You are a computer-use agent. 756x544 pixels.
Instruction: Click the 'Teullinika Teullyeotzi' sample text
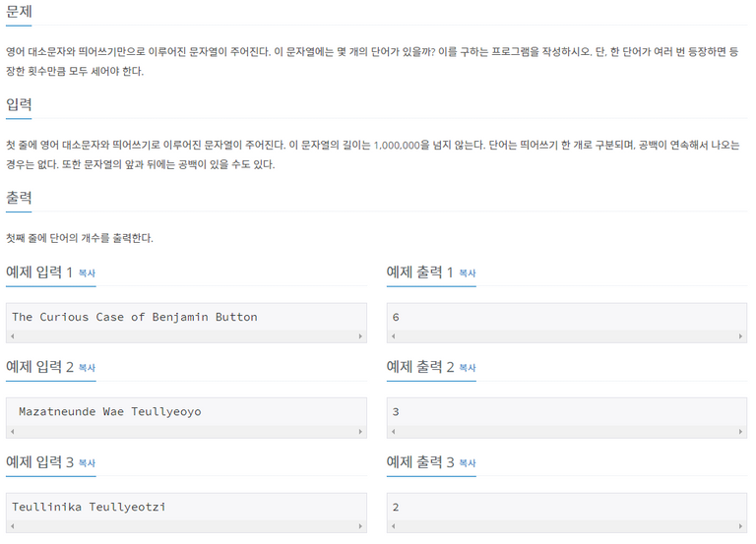(x=89, y=507)
